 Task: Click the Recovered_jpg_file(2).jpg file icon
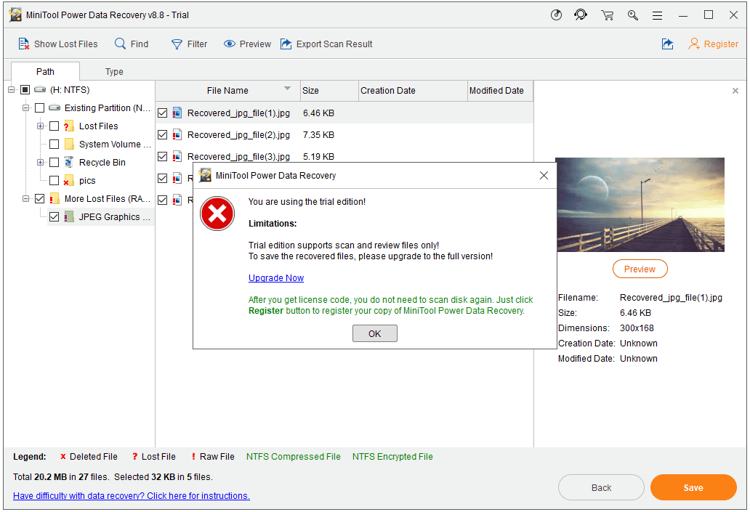pos(176,135)
